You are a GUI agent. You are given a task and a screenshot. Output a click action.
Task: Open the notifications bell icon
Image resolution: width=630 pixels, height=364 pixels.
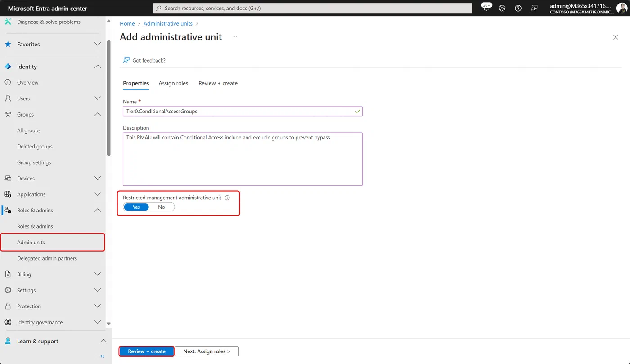pos(486,8)
